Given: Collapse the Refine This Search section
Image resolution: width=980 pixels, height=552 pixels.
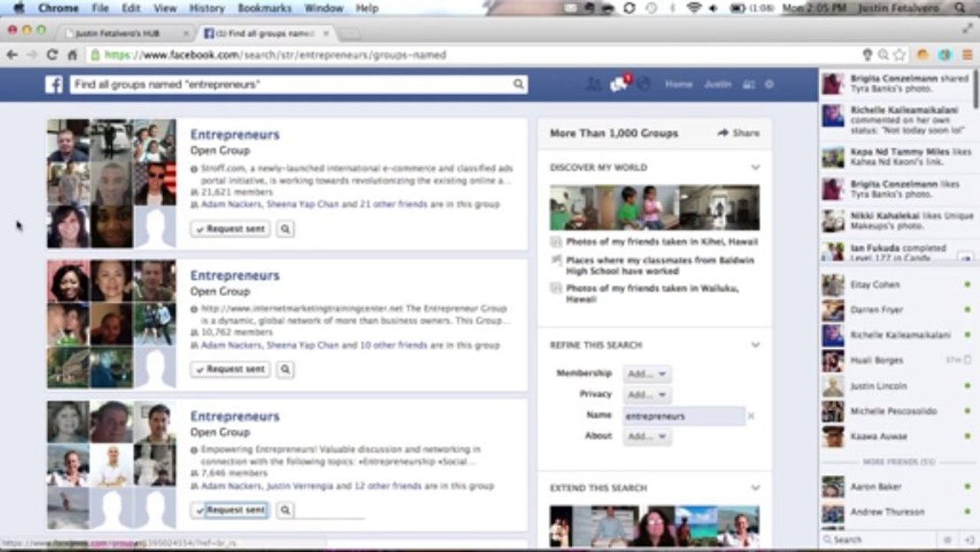Looking at the screenshot, I should [755, 345].
